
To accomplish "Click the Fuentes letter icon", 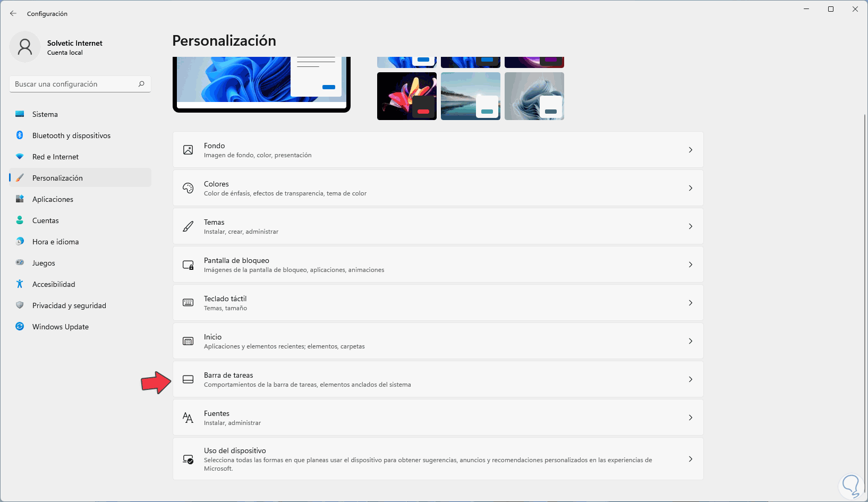I will pyautogui.click(x=188, y=418).
